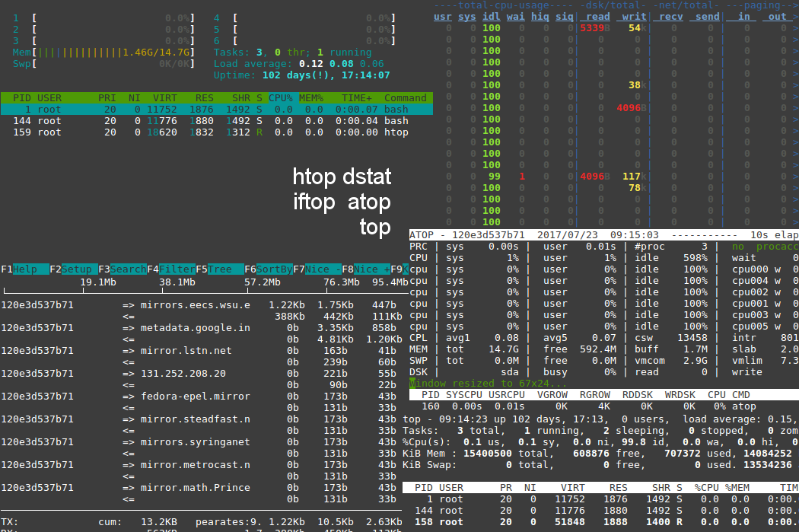Click atop CPL avg1 line
The width and height of the screenshot is (799, 532).
pyautogui.click(x=604, y=338)
